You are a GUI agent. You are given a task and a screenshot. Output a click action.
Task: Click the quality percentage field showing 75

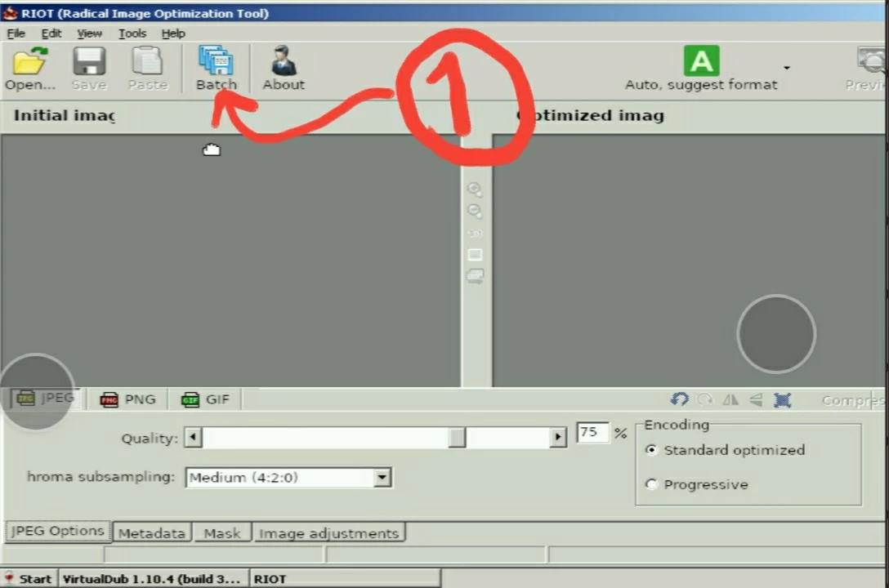click(x=592, y=432)
